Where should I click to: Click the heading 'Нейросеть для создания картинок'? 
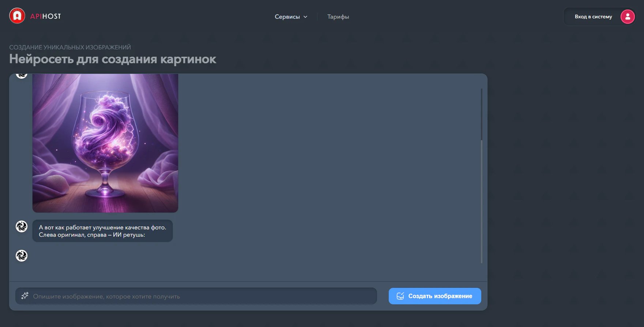coord(113,59)
